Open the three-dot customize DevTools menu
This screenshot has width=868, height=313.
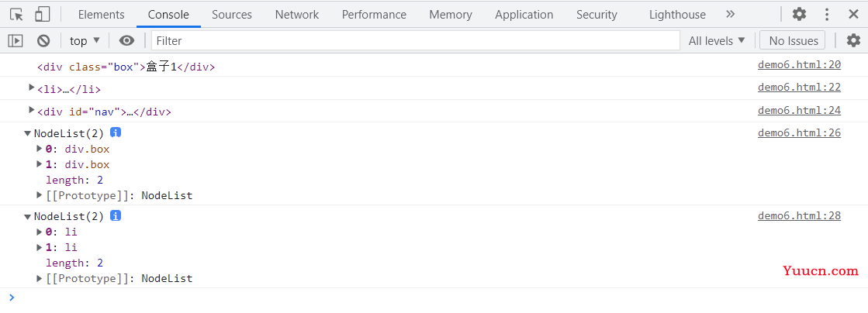(827, 15)
